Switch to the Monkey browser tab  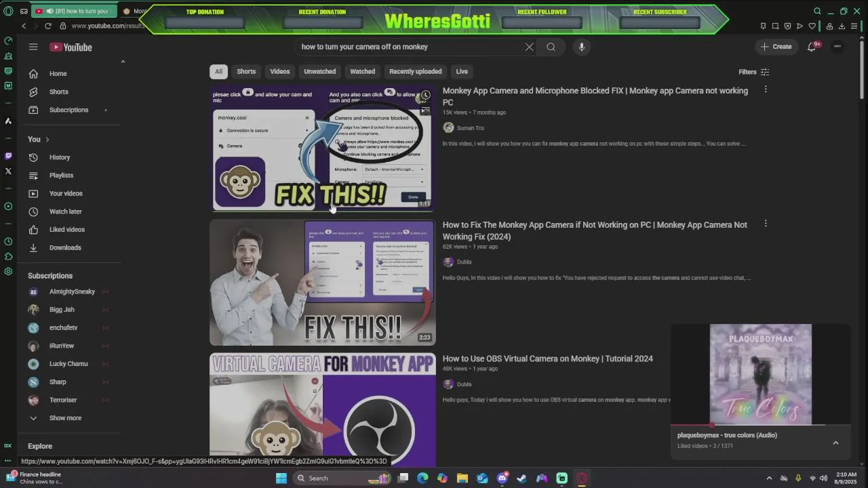[134, 11]
